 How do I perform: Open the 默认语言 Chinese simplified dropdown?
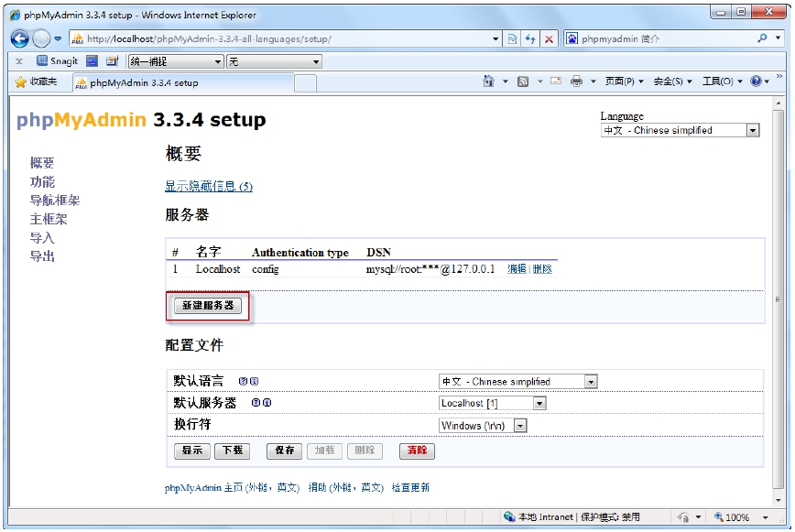coord(517,382)
